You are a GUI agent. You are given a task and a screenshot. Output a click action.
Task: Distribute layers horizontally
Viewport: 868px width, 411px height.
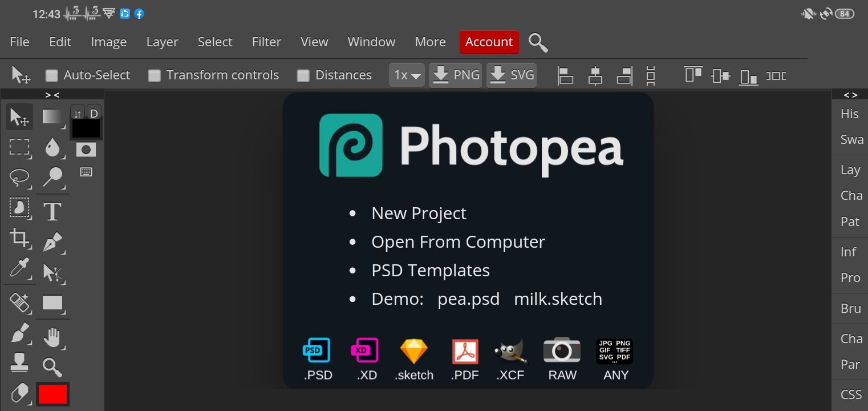coord(776,75)
